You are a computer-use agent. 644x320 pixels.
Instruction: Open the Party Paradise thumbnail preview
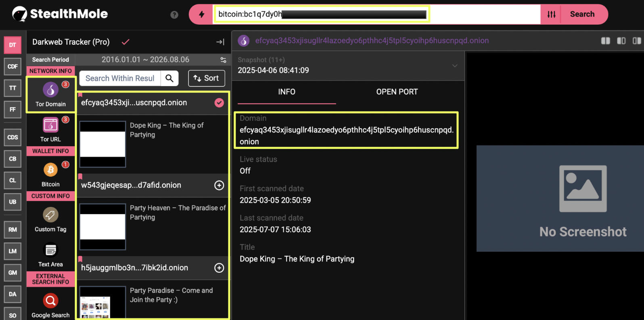pyautogui.click(x=102, y=303)
